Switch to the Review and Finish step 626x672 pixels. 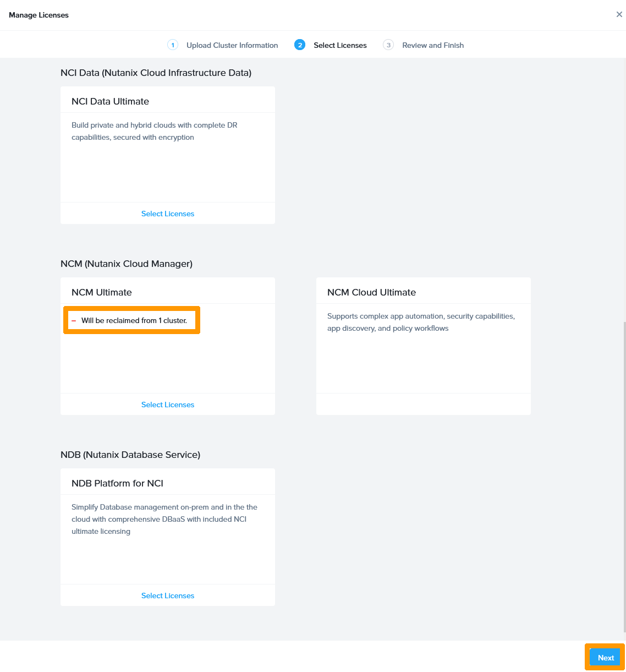[433, 45]
